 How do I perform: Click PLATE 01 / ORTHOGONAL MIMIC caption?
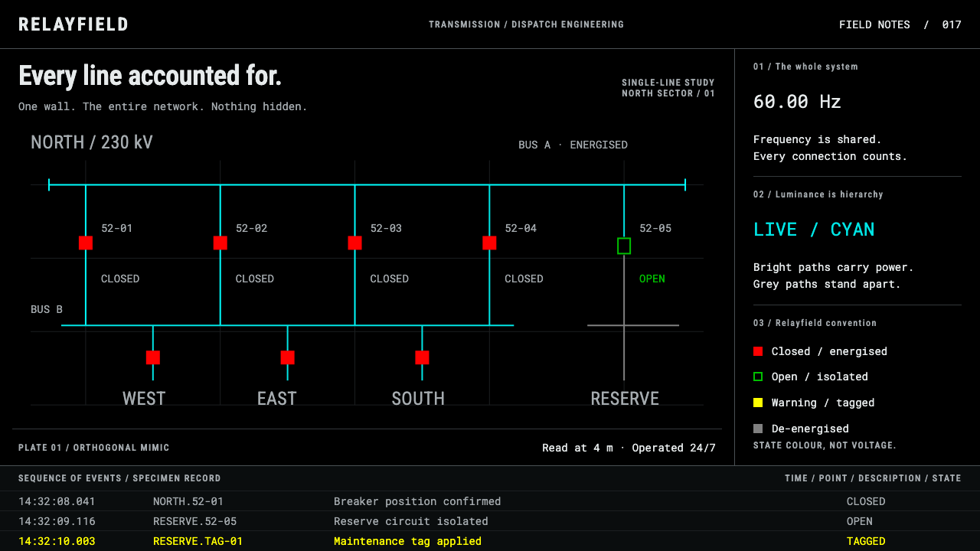[94, 448]
